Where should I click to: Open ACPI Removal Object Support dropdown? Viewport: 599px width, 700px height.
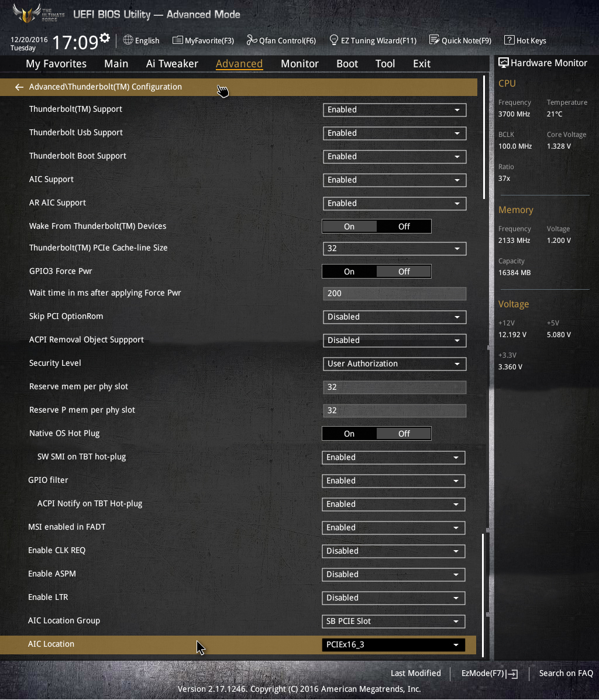tap(394, 341)
